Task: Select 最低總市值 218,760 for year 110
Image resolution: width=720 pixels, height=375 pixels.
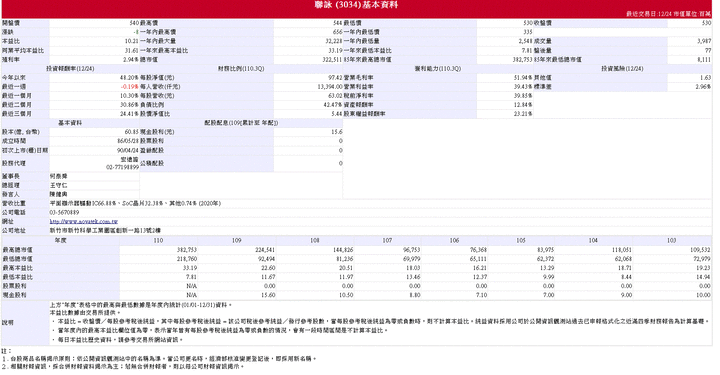Action: click(187, 259)
